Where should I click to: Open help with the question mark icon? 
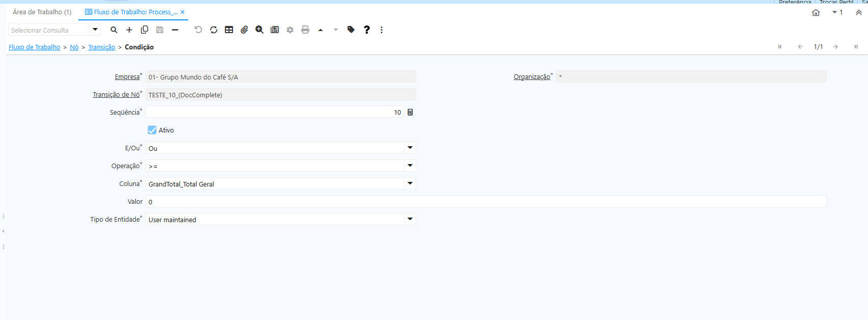(x=366, y=30)
